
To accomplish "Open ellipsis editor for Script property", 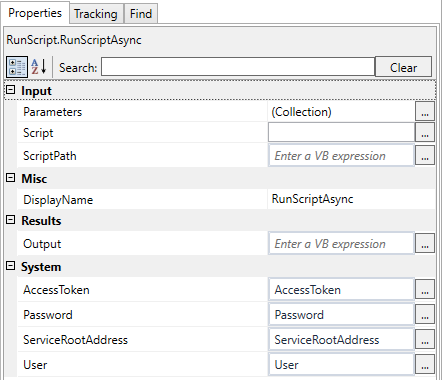I will 425,132.
